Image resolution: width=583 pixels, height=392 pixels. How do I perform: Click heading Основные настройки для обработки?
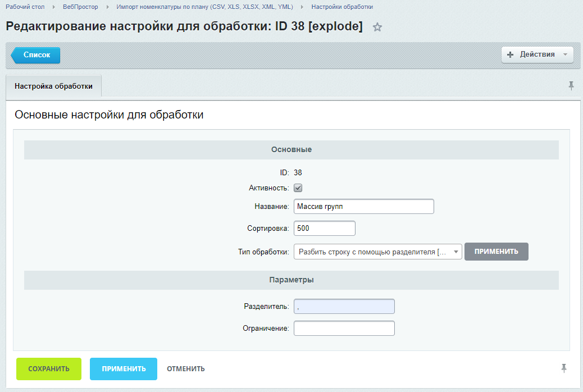(x=109, y=115)
